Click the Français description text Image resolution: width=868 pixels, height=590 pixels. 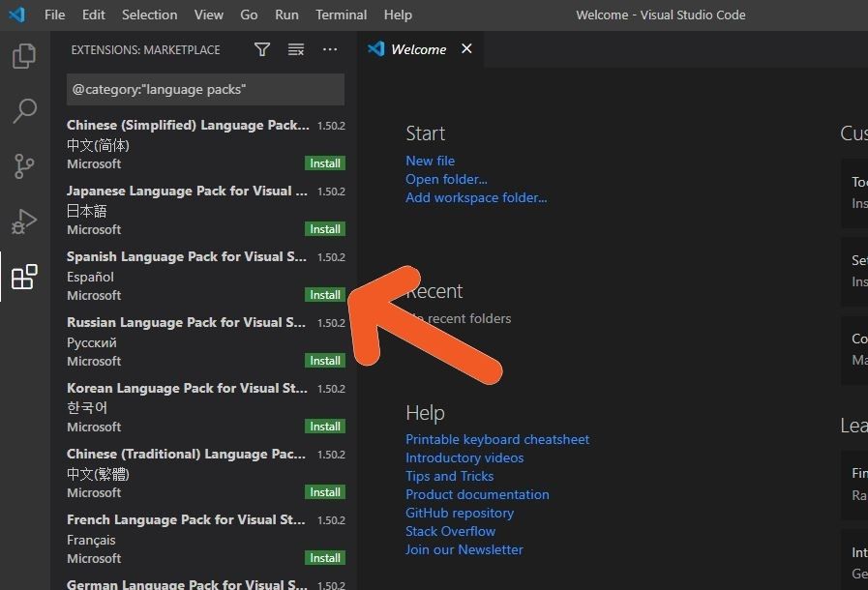pos(91,540)
